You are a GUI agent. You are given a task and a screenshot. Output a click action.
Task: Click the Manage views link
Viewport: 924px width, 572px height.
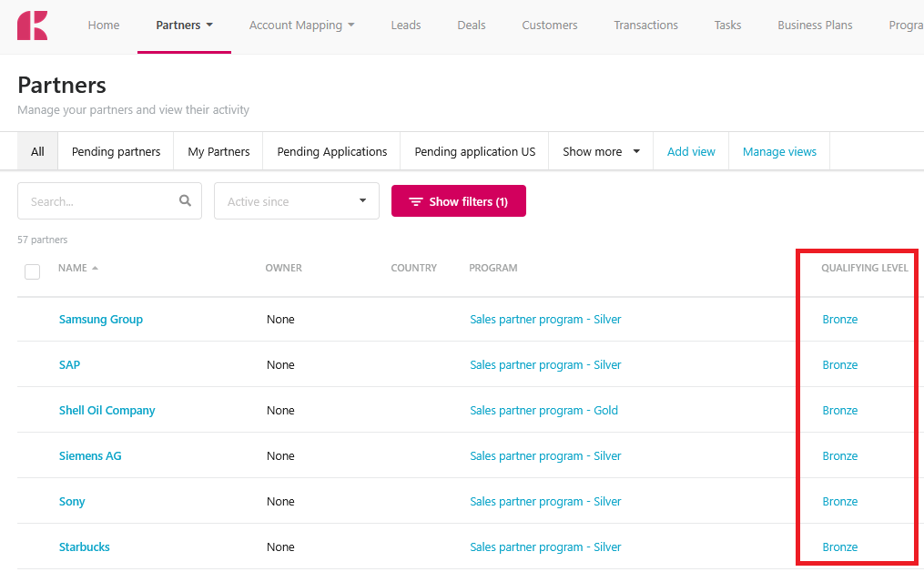(x=779, y=151)
